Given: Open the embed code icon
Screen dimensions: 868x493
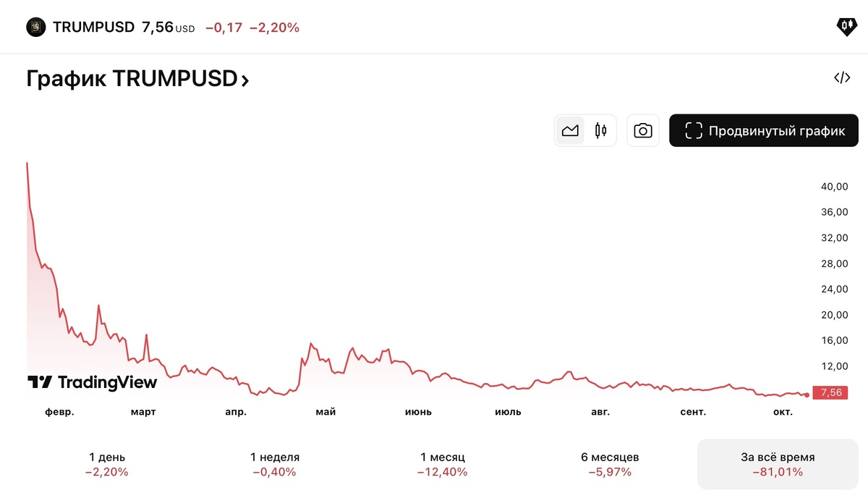Looking at the screenshot, I should [842, 78].
